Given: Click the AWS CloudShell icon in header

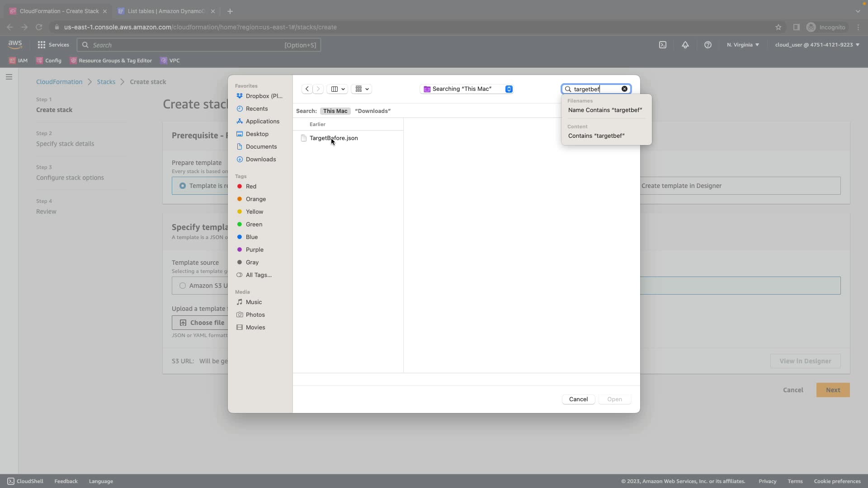Looking at the screenshot, I should click(662, 45).
